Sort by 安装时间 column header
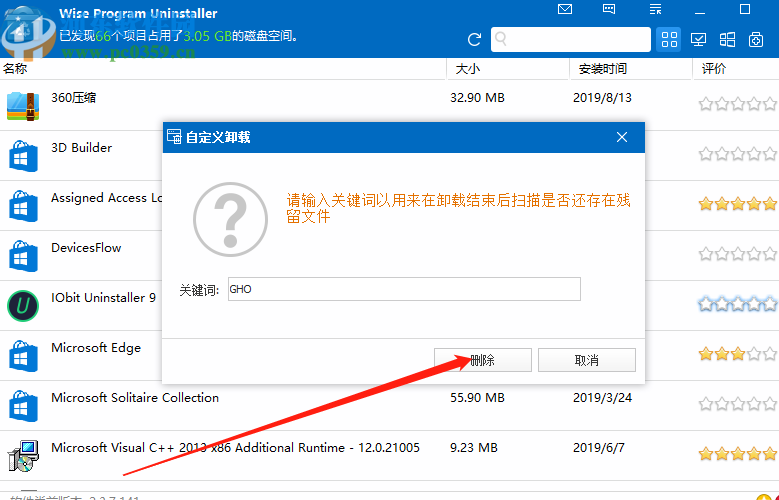 click(603, 69)
